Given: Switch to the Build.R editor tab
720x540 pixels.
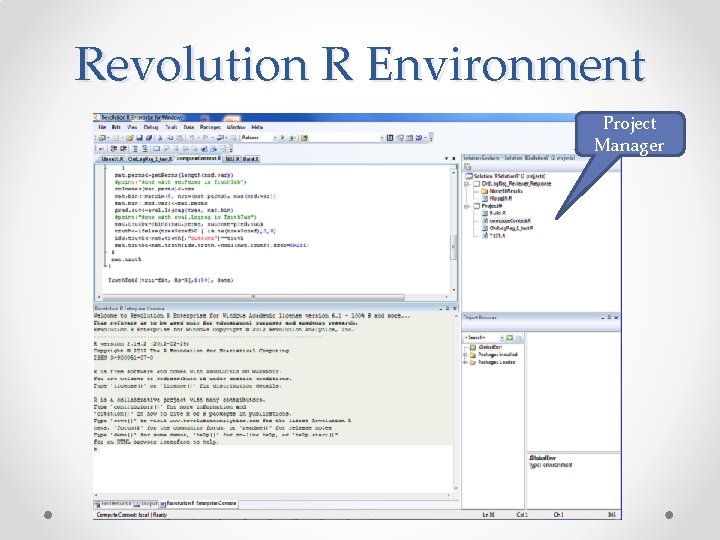Looking at the screenshot, I should [x=250, y=159].
